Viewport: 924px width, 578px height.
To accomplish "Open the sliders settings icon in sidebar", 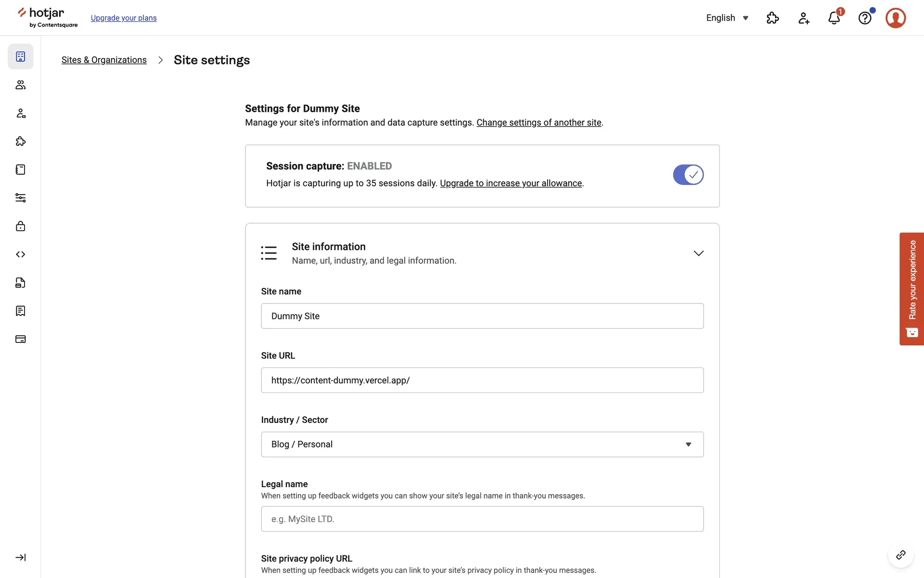I will (x=20, y=198).
